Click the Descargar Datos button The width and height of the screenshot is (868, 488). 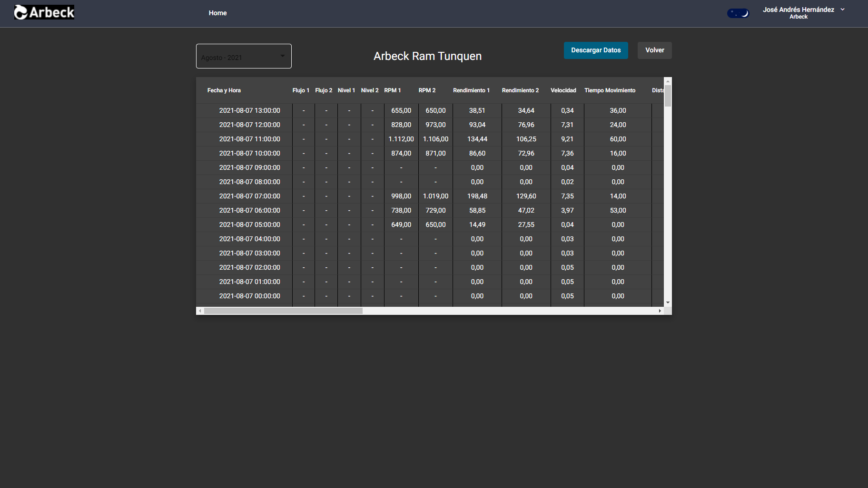(596, 50)
